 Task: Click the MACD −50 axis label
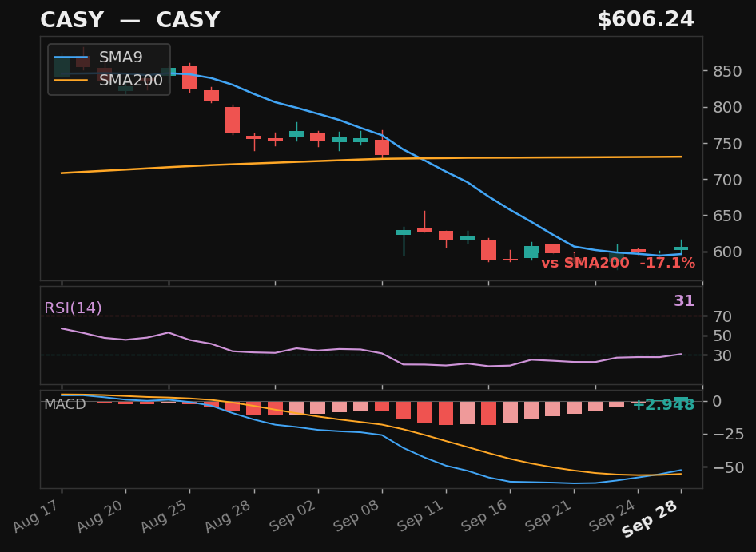click(x=727, y=467)
